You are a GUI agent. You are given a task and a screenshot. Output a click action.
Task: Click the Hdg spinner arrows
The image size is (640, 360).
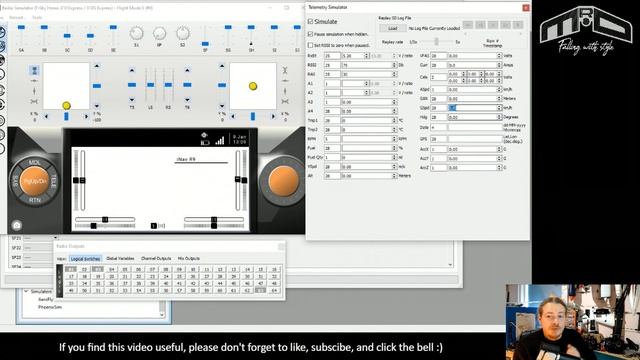coord(499,117)
